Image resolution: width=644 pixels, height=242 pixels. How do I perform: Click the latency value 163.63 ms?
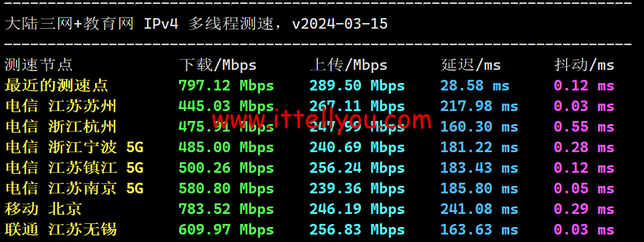pyautogui.click(x=479, y=230)
